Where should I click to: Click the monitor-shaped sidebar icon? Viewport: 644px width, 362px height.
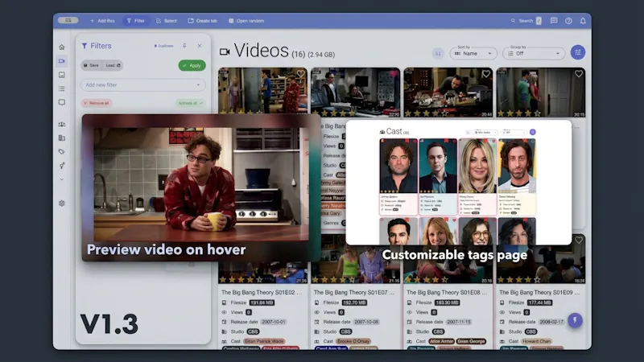coord(62,102)
